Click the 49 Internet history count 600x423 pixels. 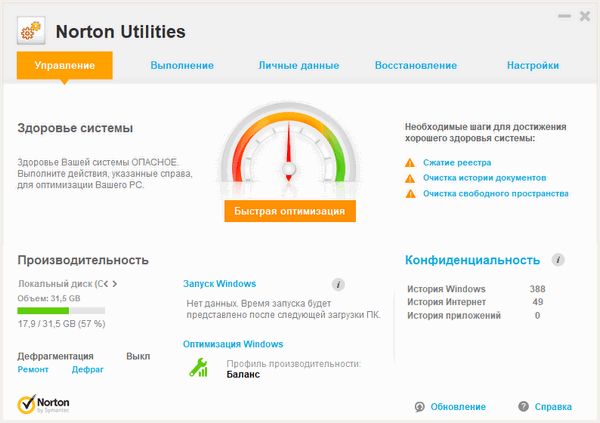[538, 302]
